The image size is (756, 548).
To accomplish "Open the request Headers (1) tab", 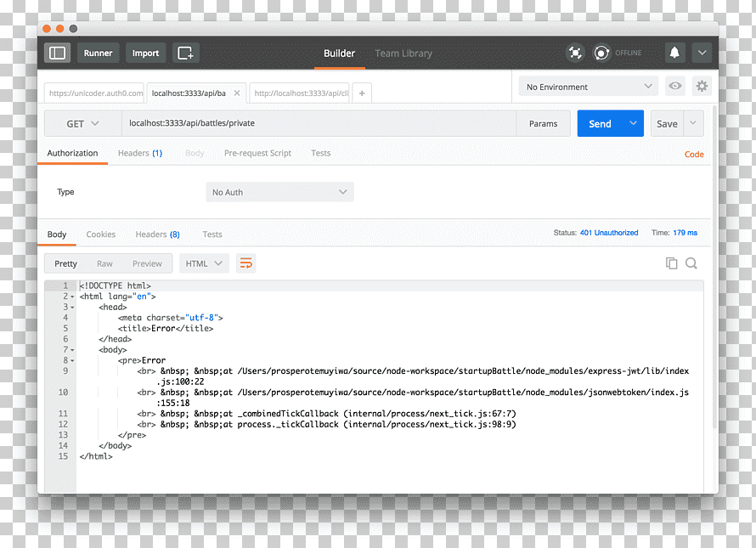I will tap(140, 153).
